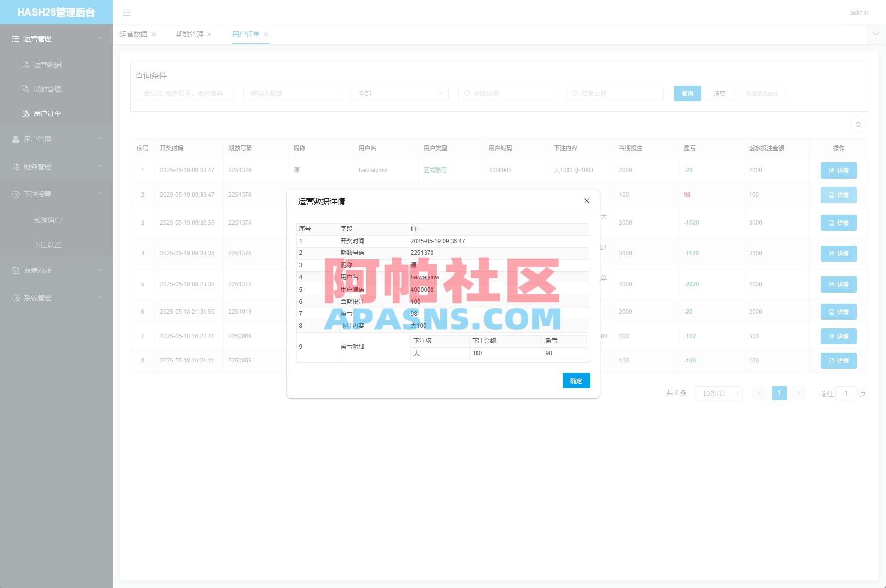
Task: Open 用户管理 via its person icon
Action: click(x=15, y=139)
